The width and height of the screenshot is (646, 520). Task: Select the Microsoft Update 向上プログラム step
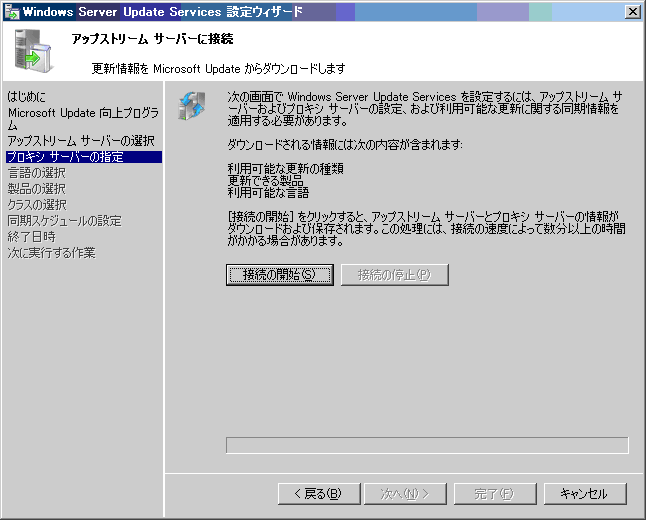83,119
